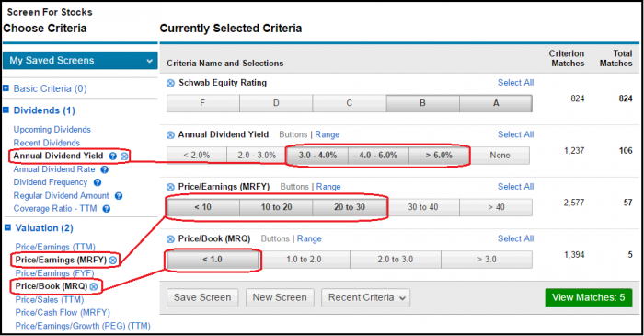Open help for Annual Dividend Rate
644x336 pixels.
(104, 169)
